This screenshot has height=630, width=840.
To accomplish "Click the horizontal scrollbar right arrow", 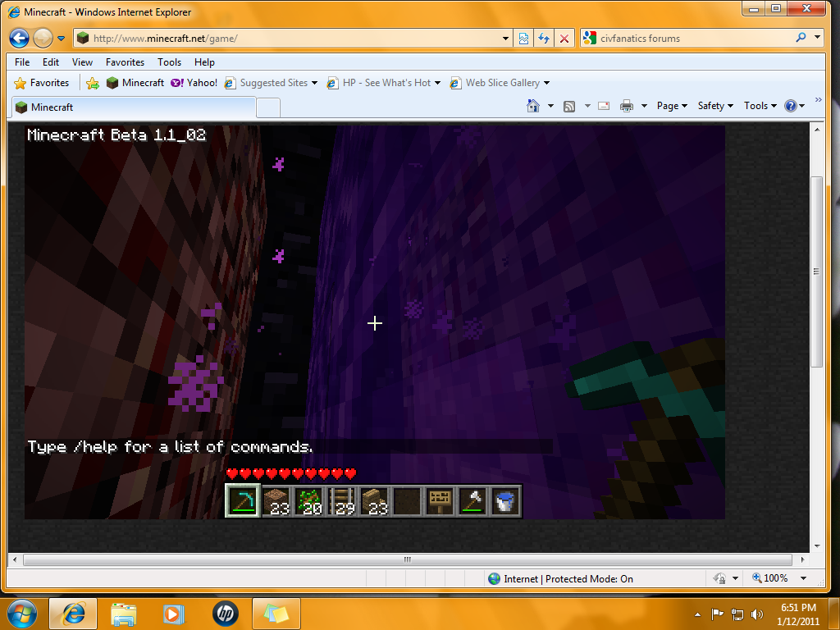I will [802, 559].
